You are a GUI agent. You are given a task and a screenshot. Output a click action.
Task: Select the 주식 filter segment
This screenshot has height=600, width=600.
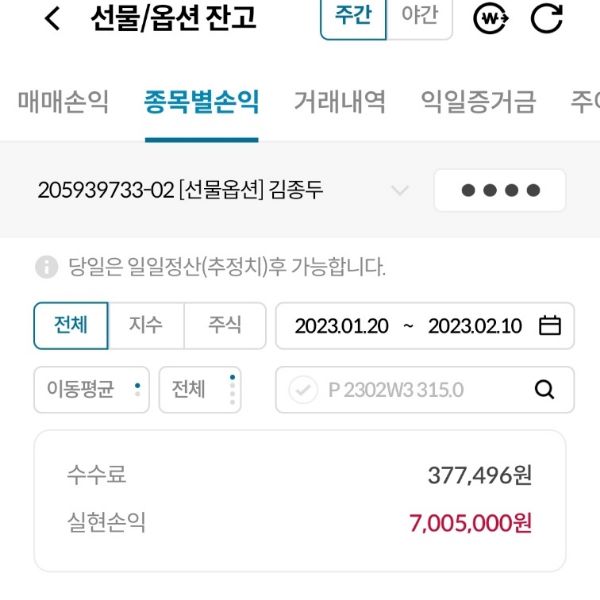[x=225, y=326]
